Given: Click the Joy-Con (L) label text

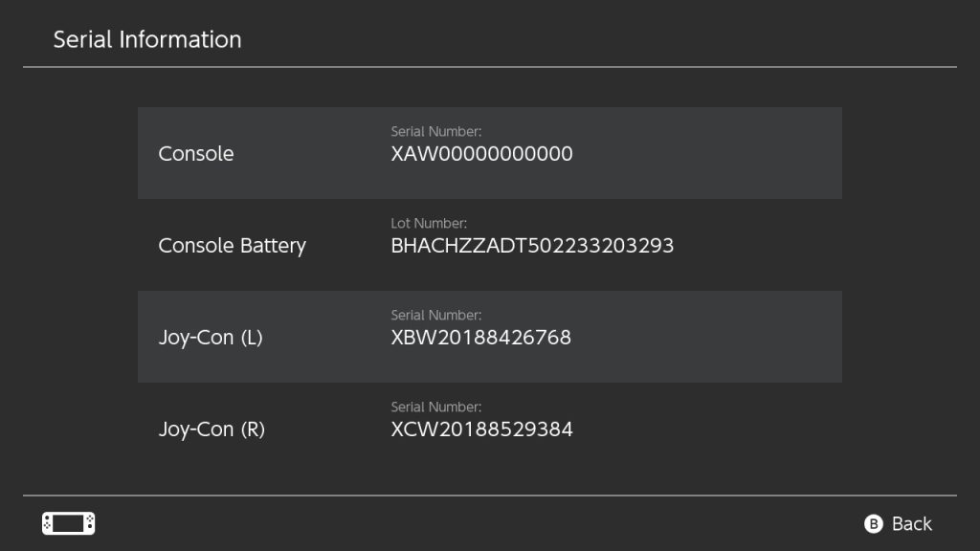Looking at the screenshot, I should click(x=210, y=338).
